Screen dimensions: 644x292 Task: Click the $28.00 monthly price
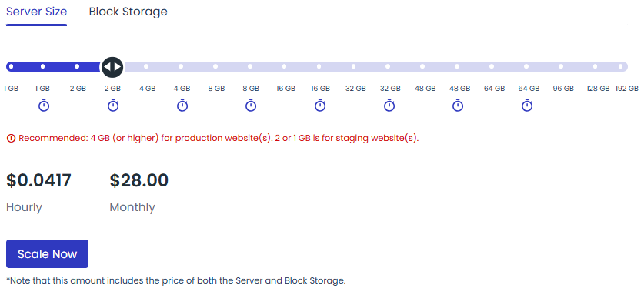coord(138,180)
